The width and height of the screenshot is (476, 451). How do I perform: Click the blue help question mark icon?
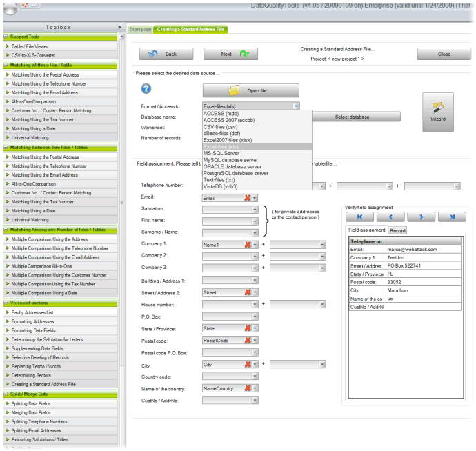[x=146, y=89]
